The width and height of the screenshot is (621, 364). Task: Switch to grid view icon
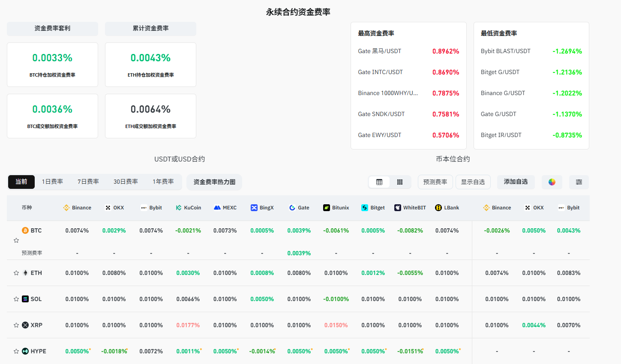[x=400, y=182]
